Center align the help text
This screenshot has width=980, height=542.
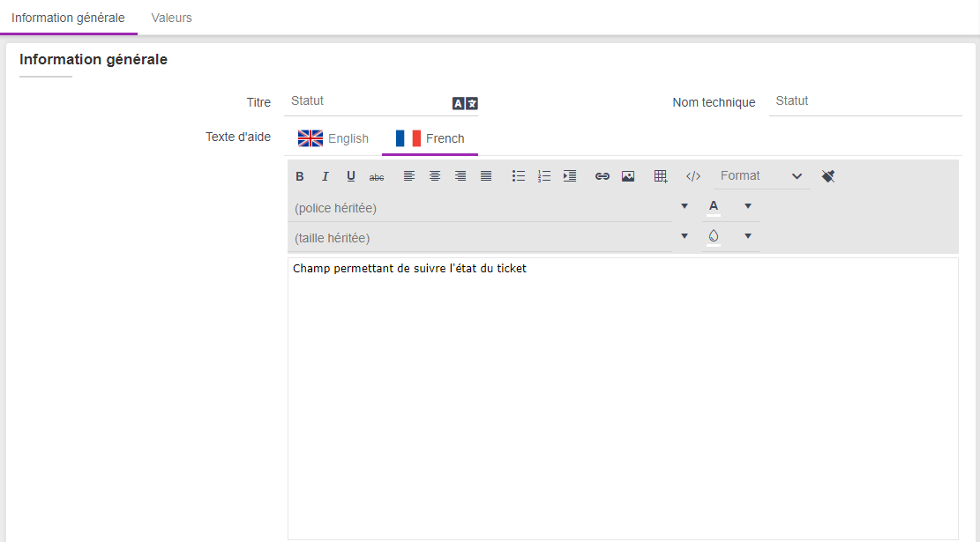coord(435,176)
